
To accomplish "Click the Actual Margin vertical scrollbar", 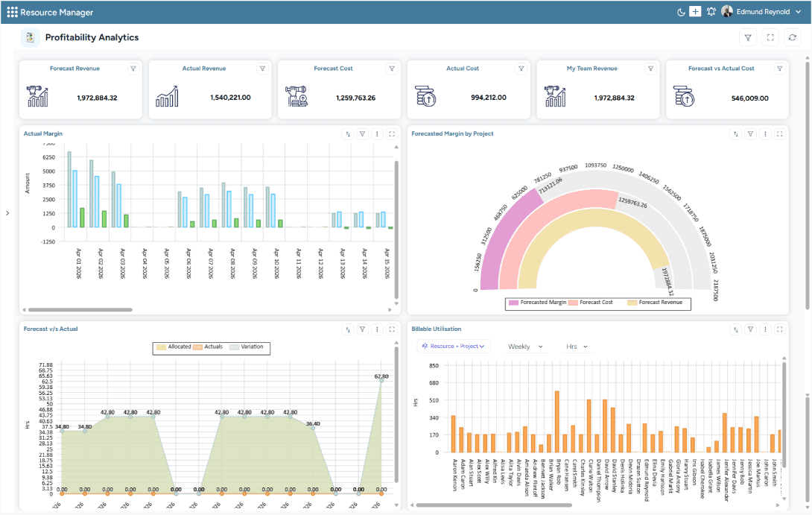I will [396, 229].
